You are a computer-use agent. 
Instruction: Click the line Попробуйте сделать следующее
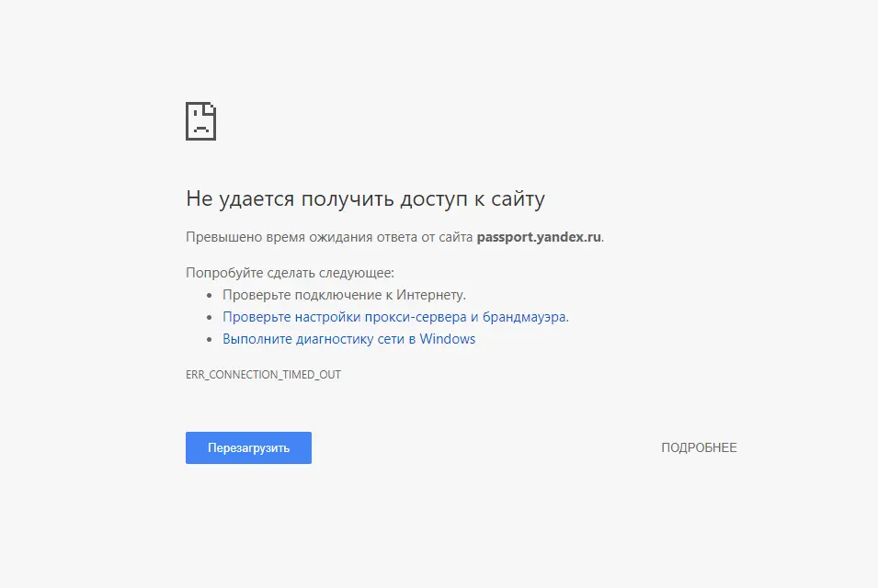(x=290, y=273)
